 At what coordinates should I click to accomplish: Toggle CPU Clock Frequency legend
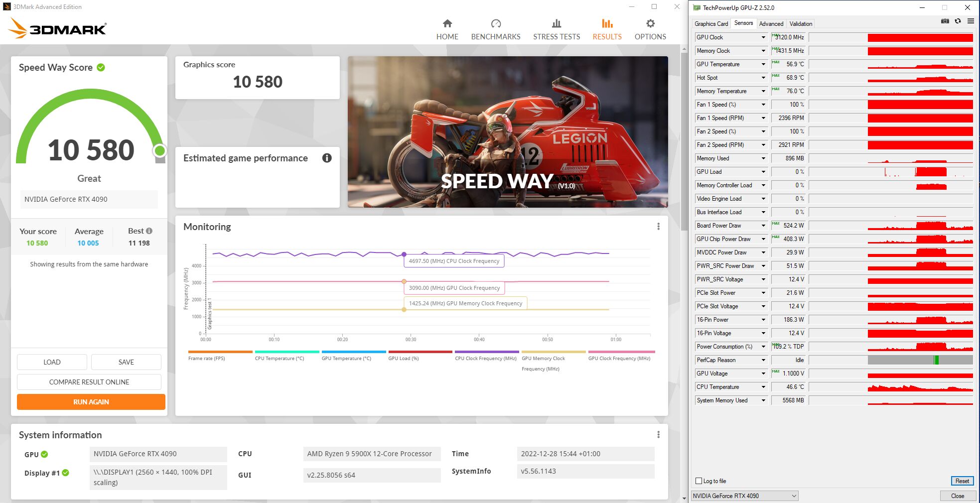487,355
